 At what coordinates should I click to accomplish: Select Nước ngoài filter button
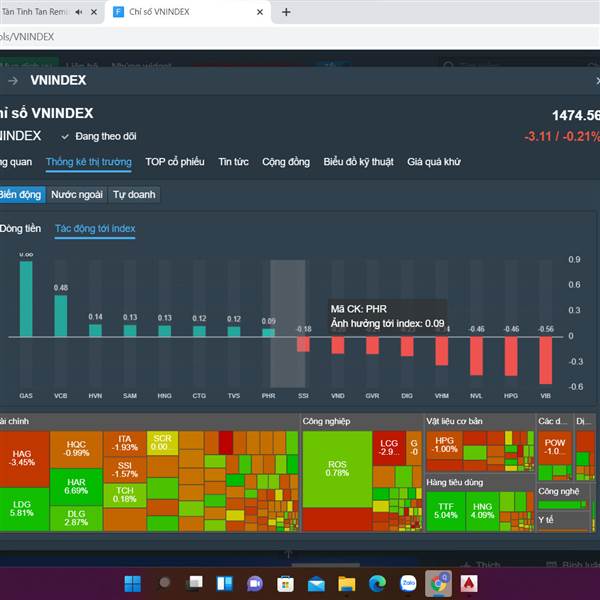[77, 194]
